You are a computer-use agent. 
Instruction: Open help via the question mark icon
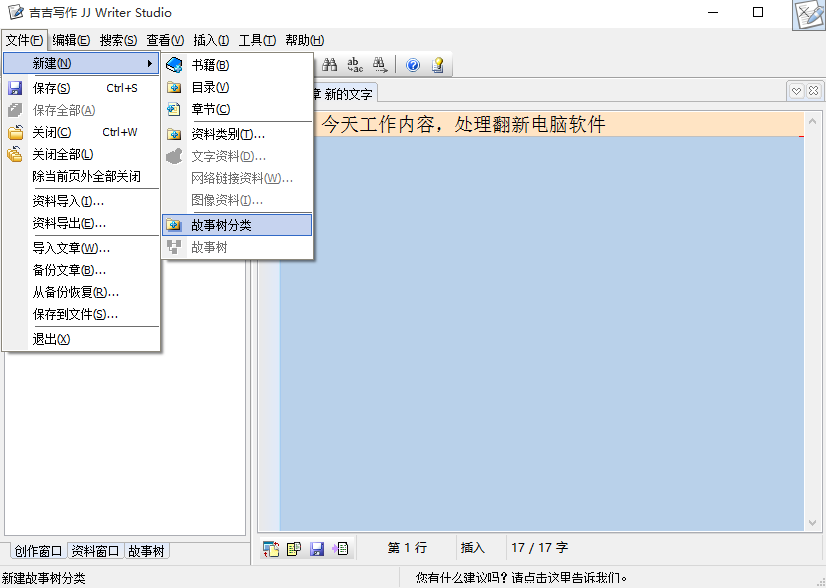412,64
